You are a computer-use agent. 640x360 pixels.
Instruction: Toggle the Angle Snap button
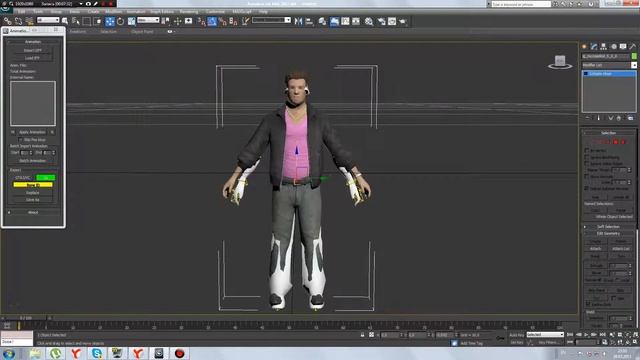pos(212,21)
